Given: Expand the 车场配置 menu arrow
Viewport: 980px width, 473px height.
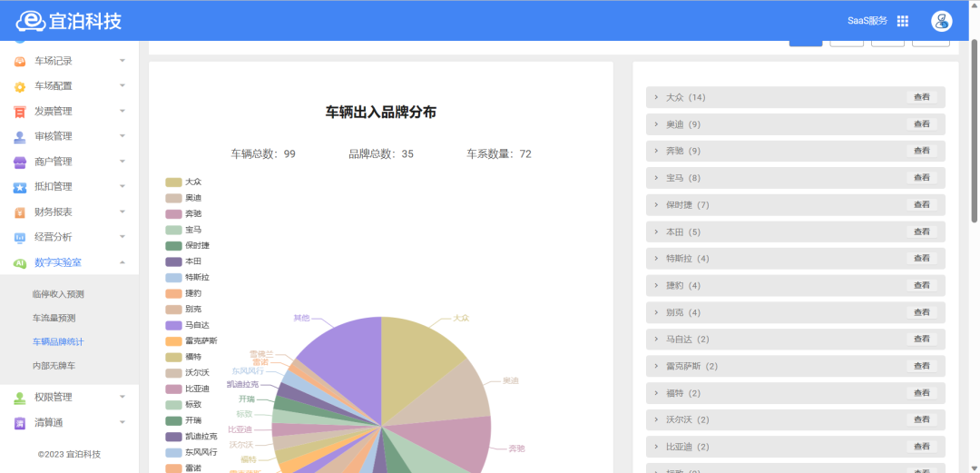Looking at the screenshot, I should [122, 85].
